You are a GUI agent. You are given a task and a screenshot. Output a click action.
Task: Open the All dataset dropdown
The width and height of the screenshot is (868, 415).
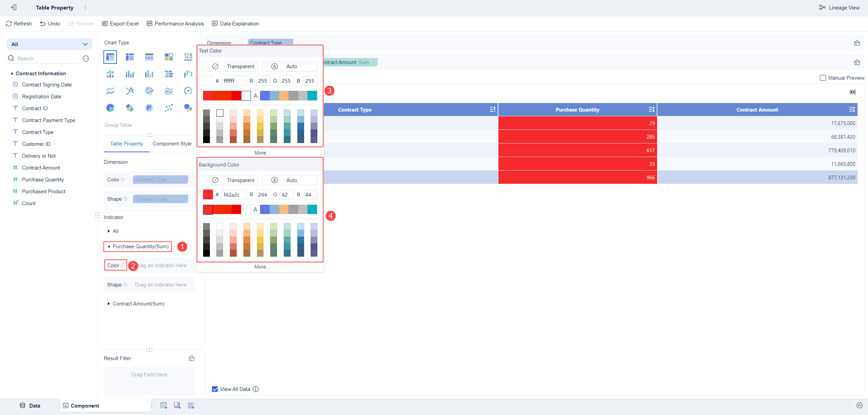[x=49, y=44]
